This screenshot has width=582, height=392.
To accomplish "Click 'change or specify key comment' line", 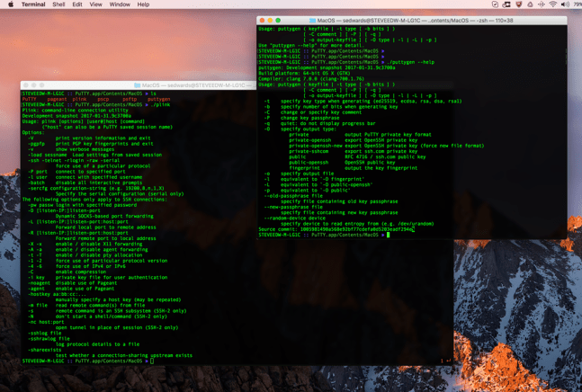I will pos(321,112).
